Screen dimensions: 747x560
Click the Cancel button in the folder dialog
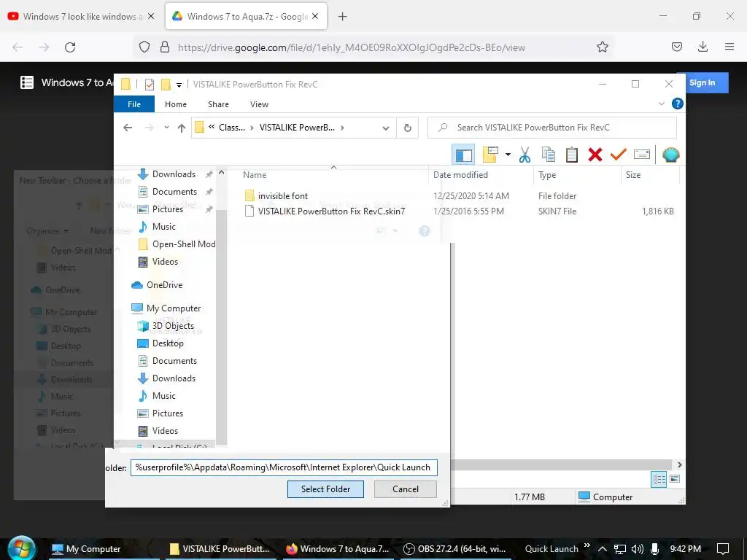(406, 489)
